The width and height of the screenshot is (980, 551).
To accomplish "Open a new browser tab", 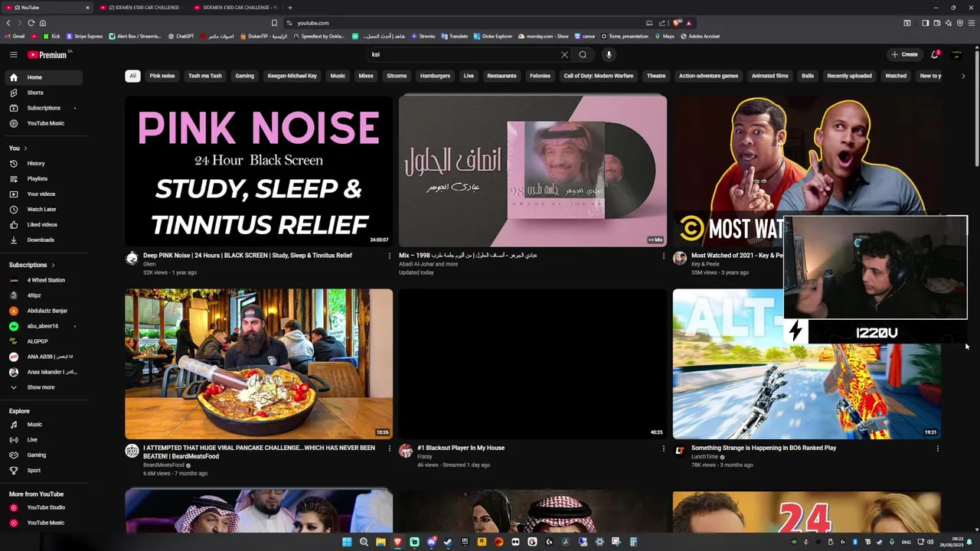I will (289, 8).
